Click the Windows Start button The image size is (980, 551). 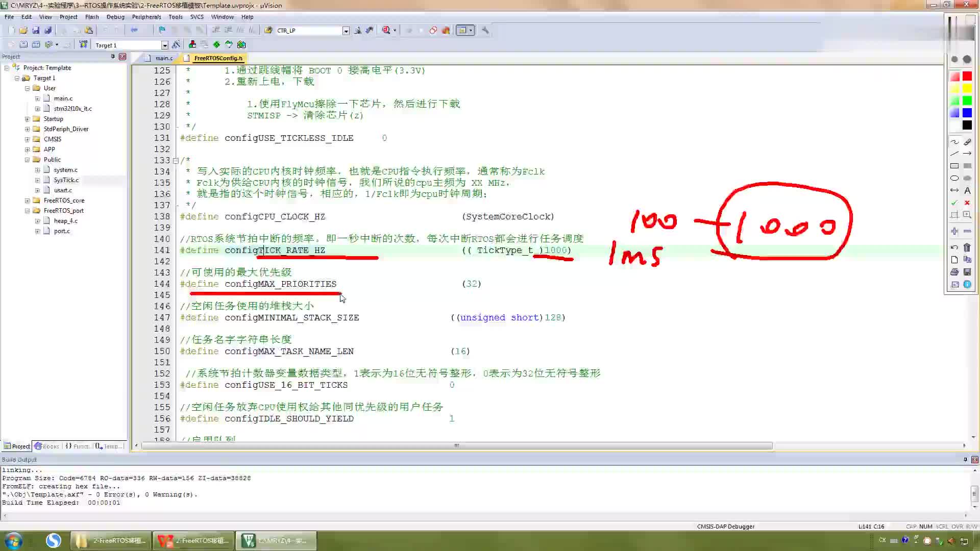(x=13, y=540)
